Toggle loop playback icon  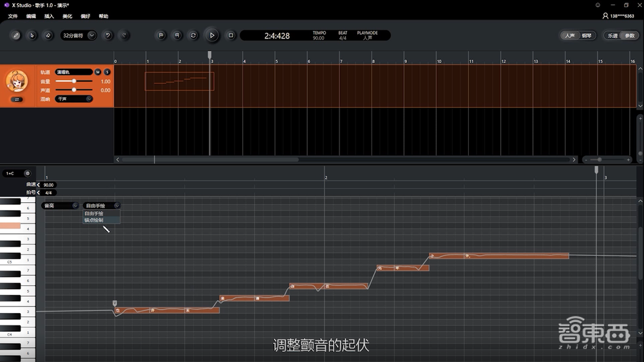click(193, 35)
